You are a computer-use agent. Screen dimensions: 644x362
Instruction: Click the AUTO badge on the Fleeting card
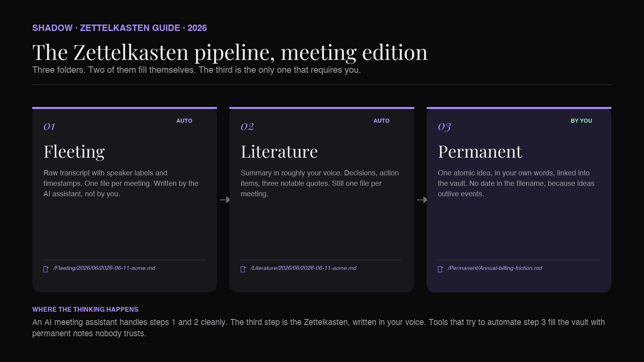tap(184, 121)
